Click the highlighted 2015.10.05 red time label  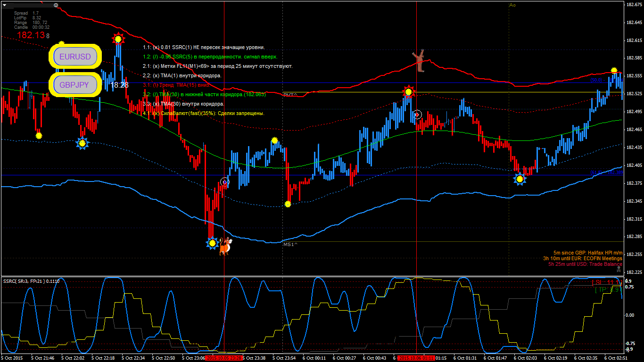224,358
